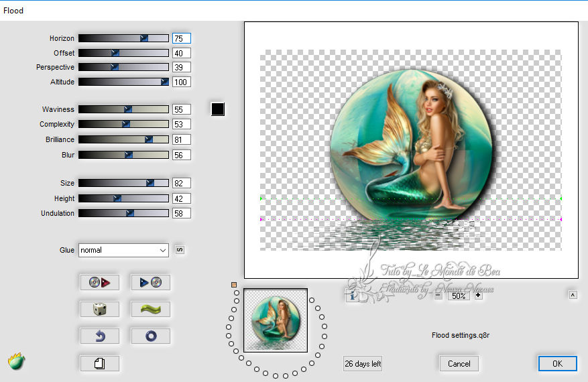Click the Altitude value field showing 100
588x382 pixels.
(x=182, y=82)
